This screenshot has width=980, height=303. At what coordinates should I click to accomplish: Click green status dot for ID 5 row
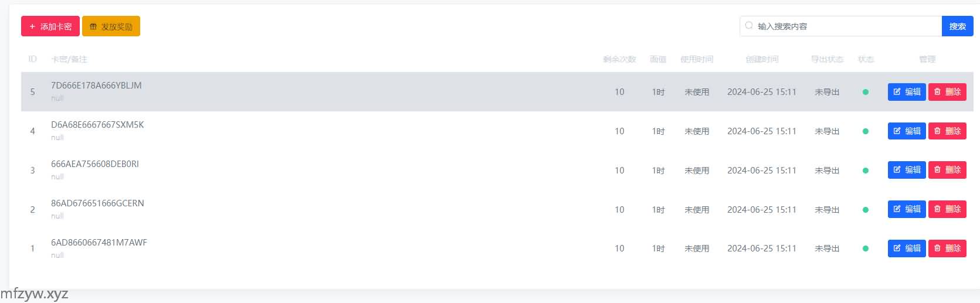(x=866, y=92)
